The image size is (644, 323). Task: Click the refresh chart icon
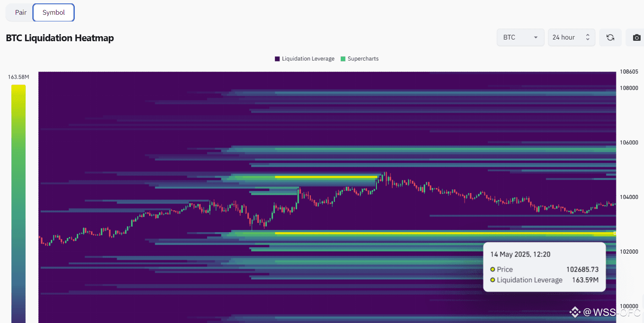click(610, 37)
